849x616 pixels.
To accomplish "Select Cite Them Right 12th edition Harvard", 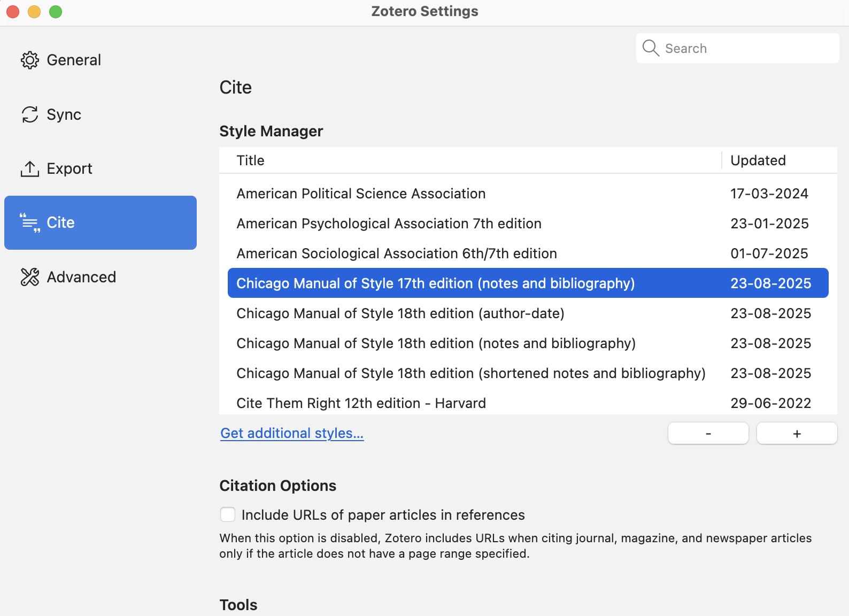I will tap(528, 402).
